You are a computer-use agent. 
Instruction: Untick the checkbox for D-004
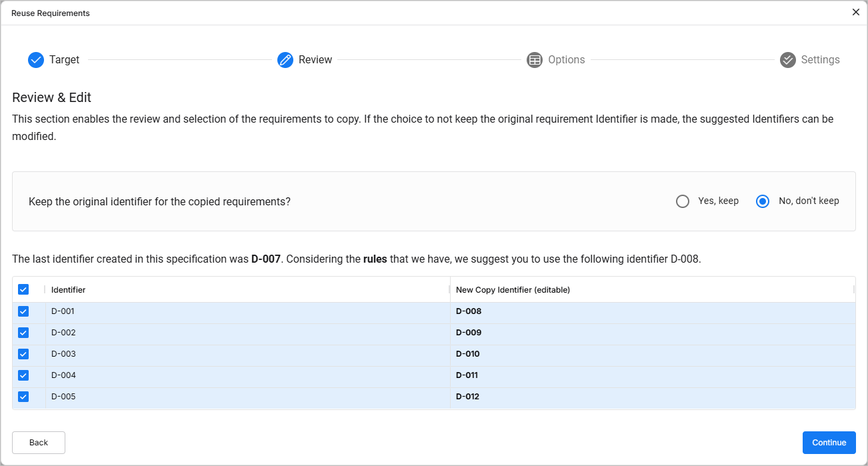[x=23, y=375]
